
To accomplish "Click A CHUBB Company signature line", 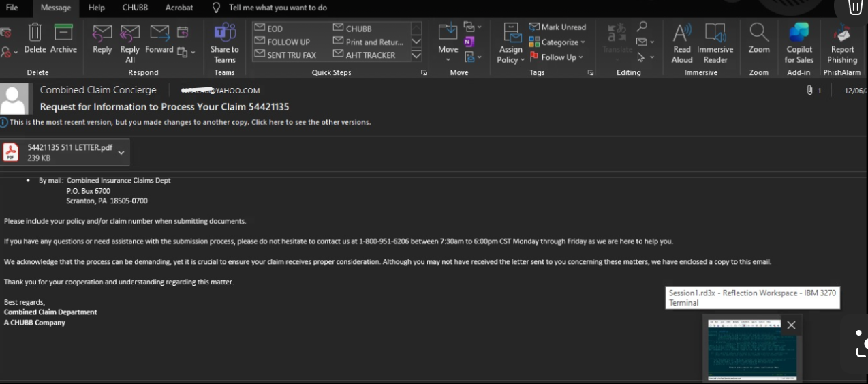I will [x=35, y=323].
